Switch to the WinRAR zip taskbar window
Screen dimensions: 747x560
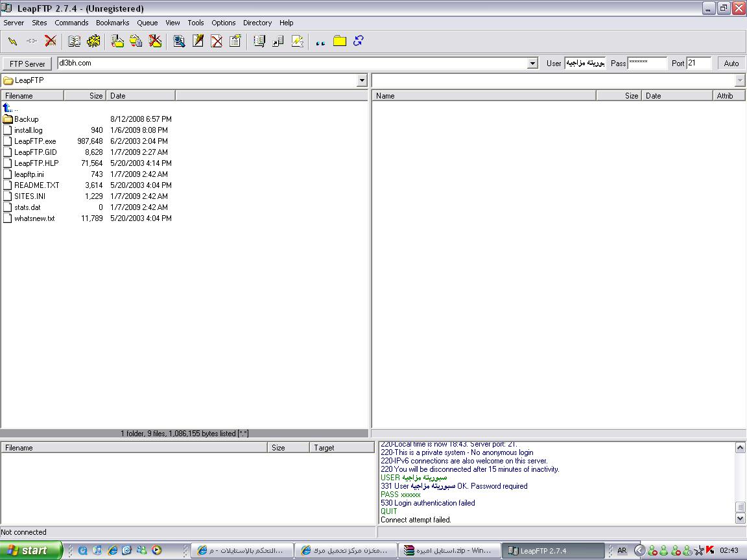[449, 550]
